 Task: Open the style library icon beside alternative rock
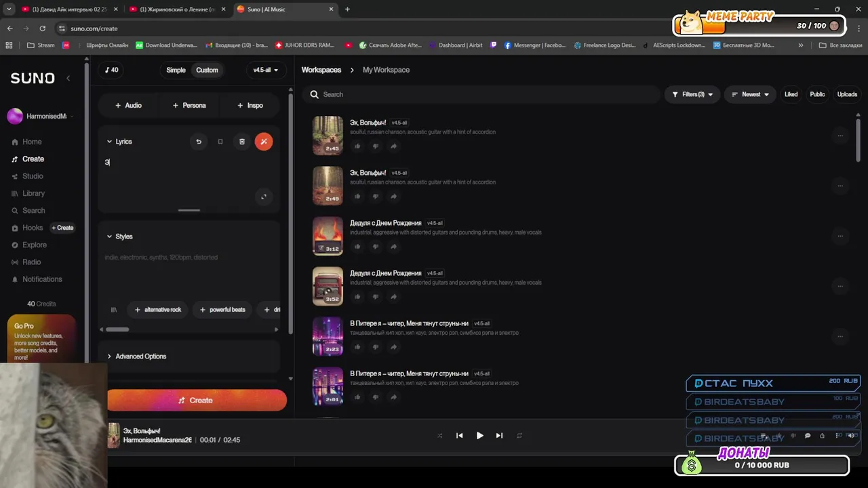[x=114, y=310]
